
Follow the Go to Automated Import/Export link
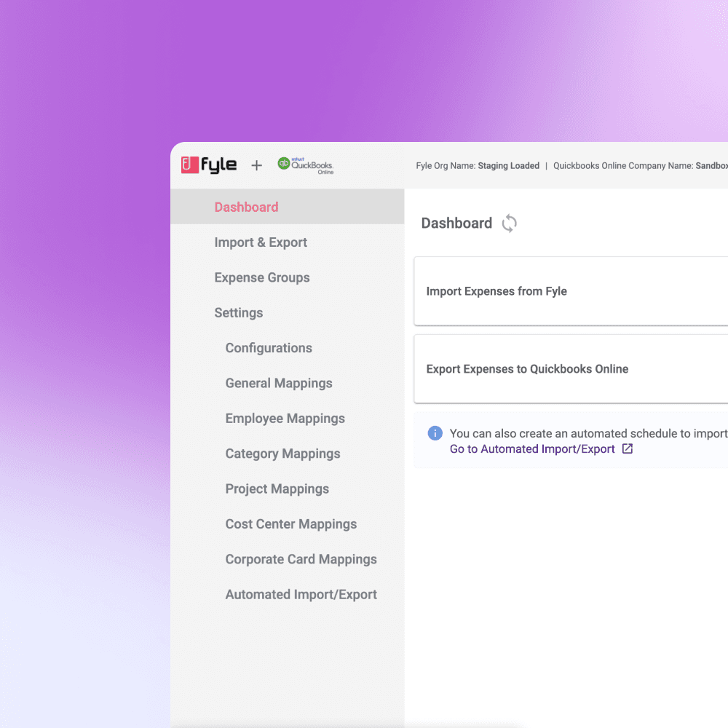532,449
